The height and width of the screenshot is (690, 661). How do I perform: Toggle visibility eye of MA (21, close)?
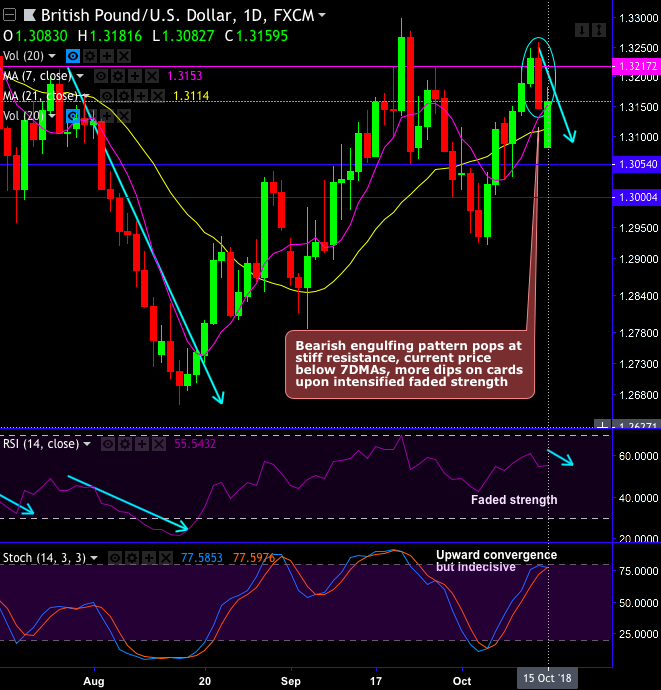107,96
